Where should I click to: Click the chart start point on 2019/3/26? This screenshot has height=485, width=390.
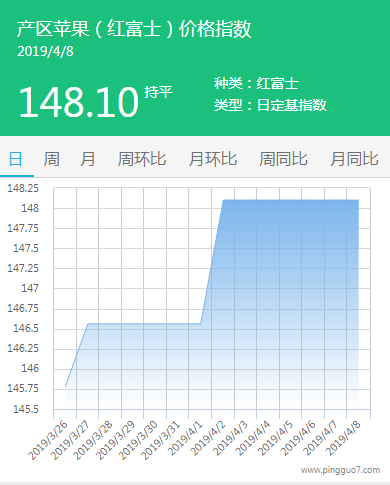[x=65, y=387]
